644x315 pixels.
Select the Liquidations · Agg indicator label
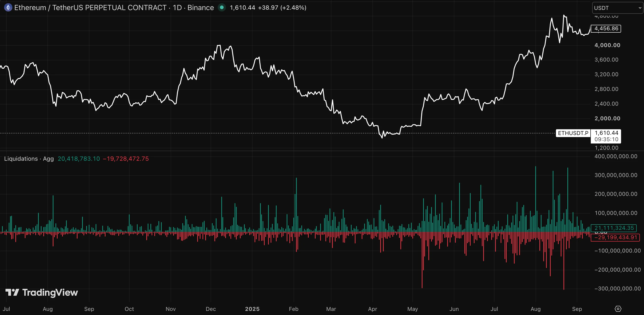pyautogui.click(x=29, y=159)
